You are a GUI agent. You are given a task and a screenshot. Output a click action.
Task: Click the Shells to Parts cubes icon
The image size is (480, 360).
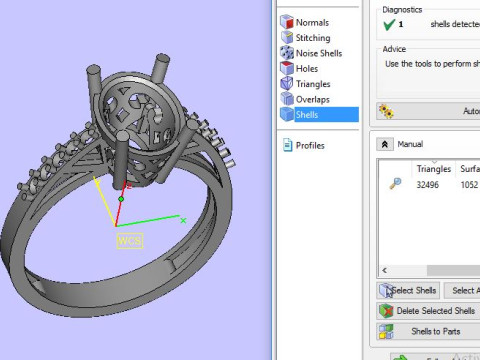point(386,332)
